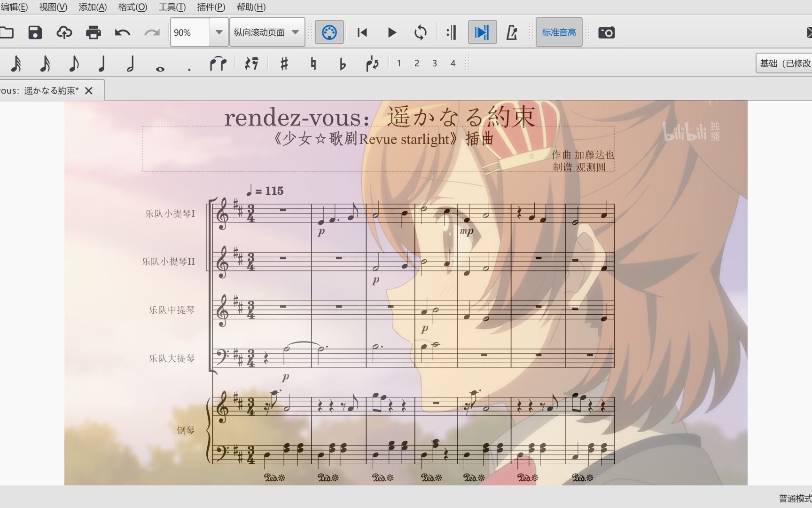812x508 pixels.
Task: Click the 乐队小提琴I instrument label
Action: (x=170, y=214)
